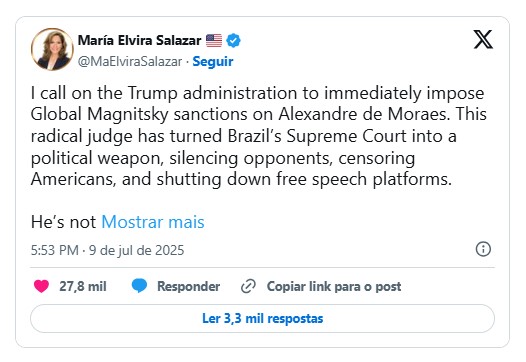Click Ler 3,3 mil respostas button
The width and height of the screenshot is (526, 362).
pos(262,318)
